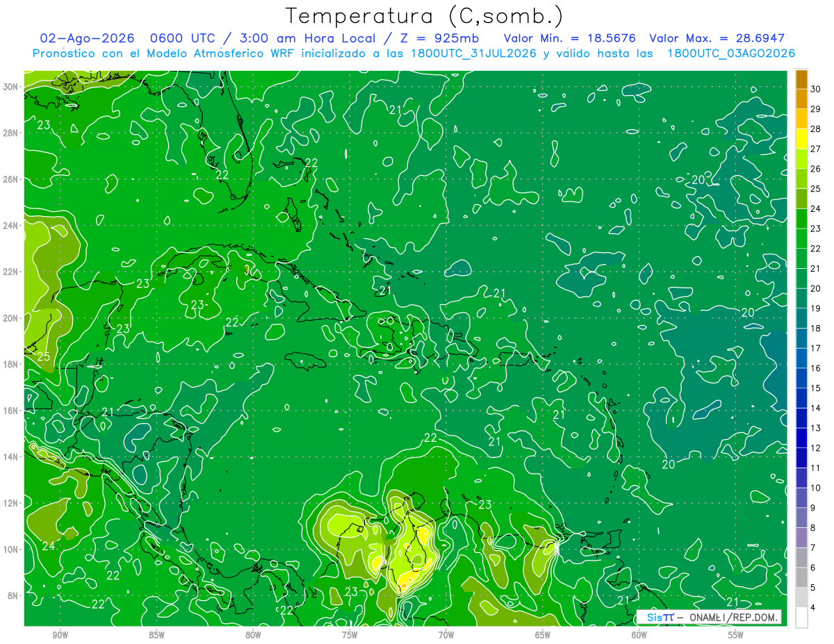Click the colorbar legend value '4'
The width and height of the screenshot is (834, 644).
pos(813,607)
